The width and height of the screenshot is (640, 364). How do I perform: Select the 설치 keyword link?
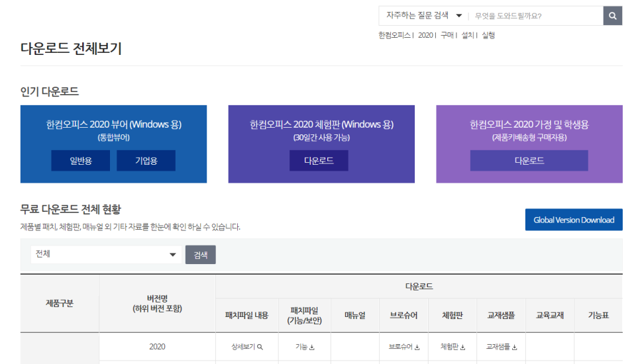(468, 36)
